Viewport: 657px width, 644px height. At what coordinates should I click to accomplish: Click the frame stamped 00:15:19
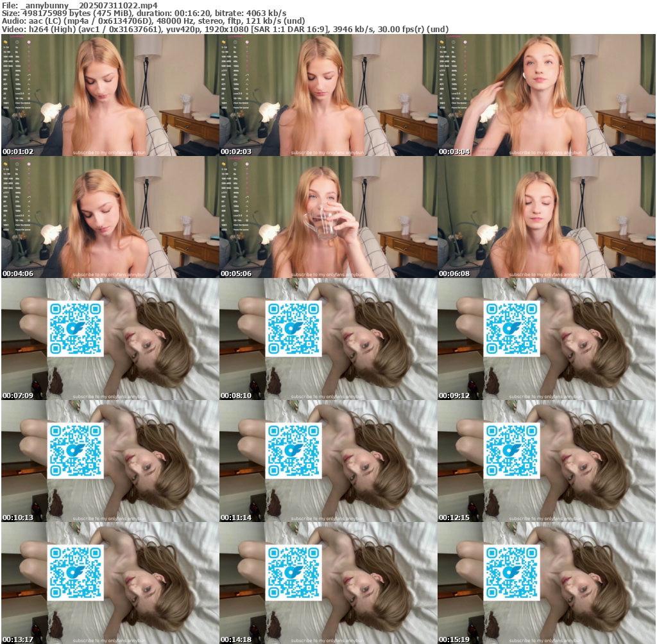tap(547, 583)
